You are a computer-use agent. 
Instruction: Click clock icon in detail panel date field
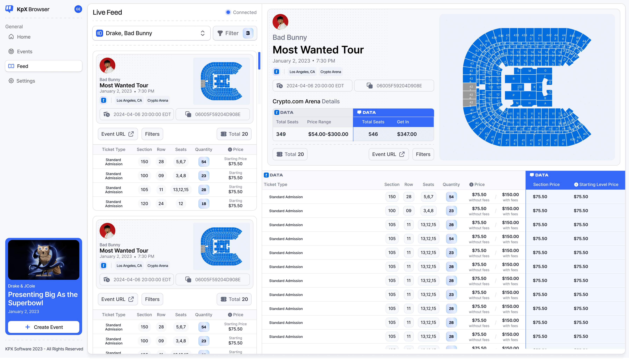click(x=280, y=86)
